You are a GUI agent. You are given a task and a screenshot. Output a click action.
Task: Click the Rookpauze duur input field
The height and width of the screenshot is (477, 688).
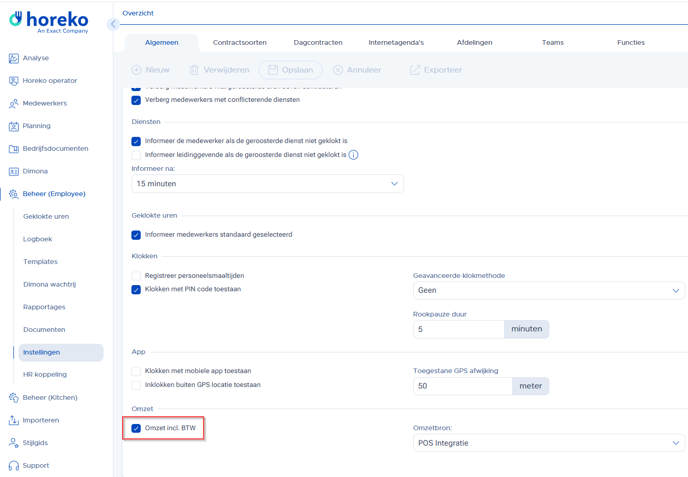[459, 329]
